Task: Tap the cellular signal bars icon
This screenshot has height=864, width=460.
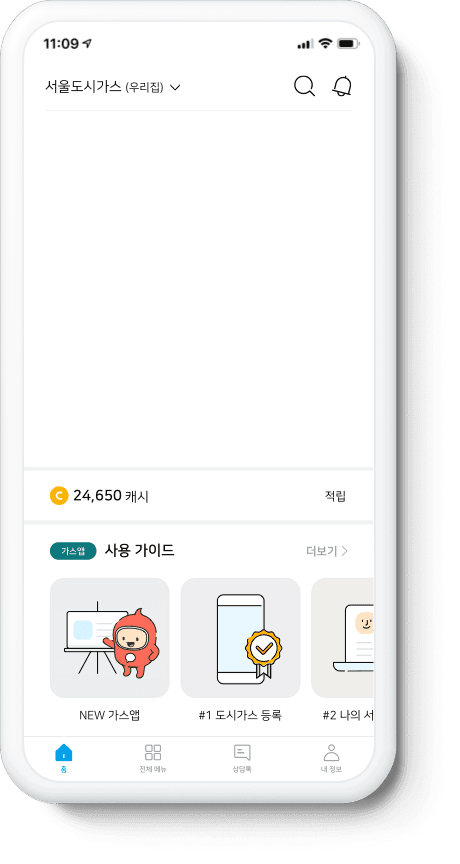Action: click(x=305, y=44)
